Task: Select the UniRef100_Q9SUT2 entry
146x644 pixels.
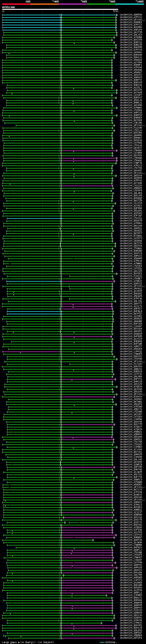Action: (x=131, y=75)
